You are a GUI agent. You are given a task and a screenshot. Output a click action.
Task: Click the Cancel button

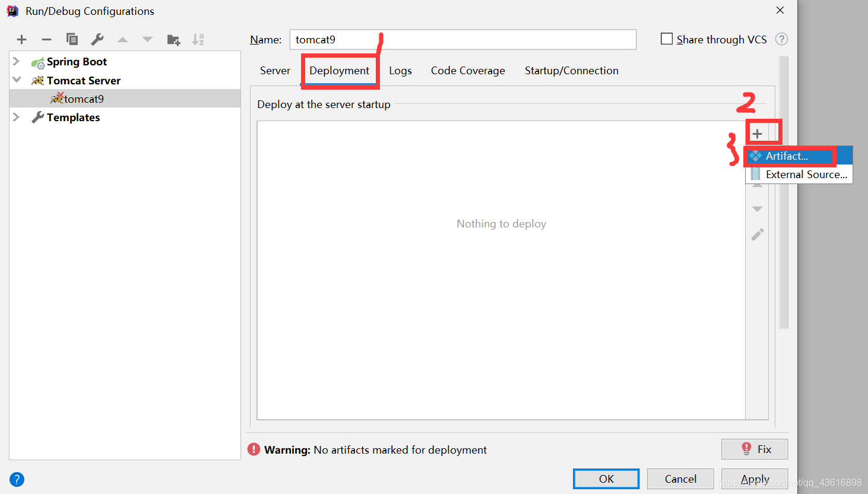(x=680, y=479)
